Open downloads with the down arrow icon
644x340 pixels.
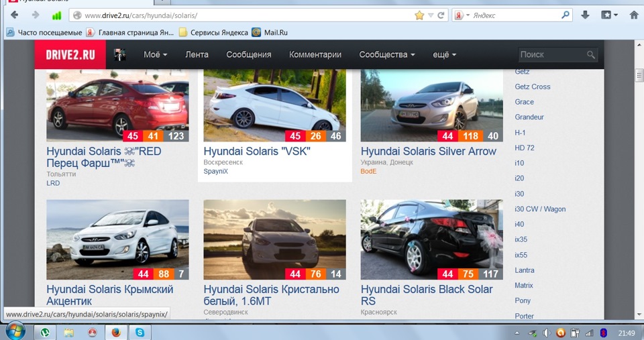tap(585, 15)
